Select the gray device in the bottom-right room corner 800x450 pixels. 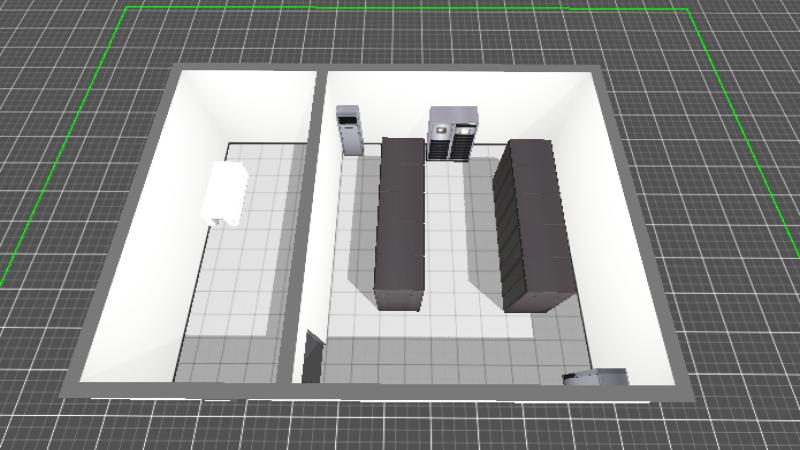point(596,377)
